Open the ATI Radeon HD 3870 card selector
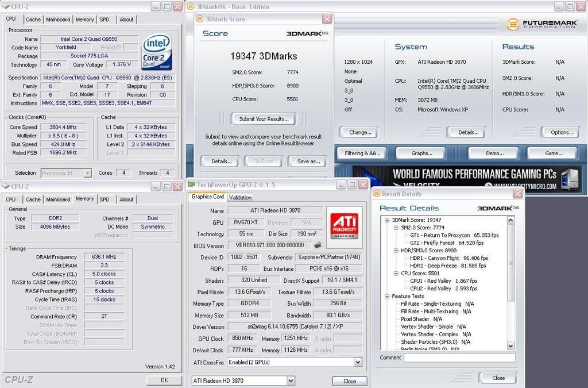Image resolution: width=588 pixels, height=388 pixels. point(291,381)
